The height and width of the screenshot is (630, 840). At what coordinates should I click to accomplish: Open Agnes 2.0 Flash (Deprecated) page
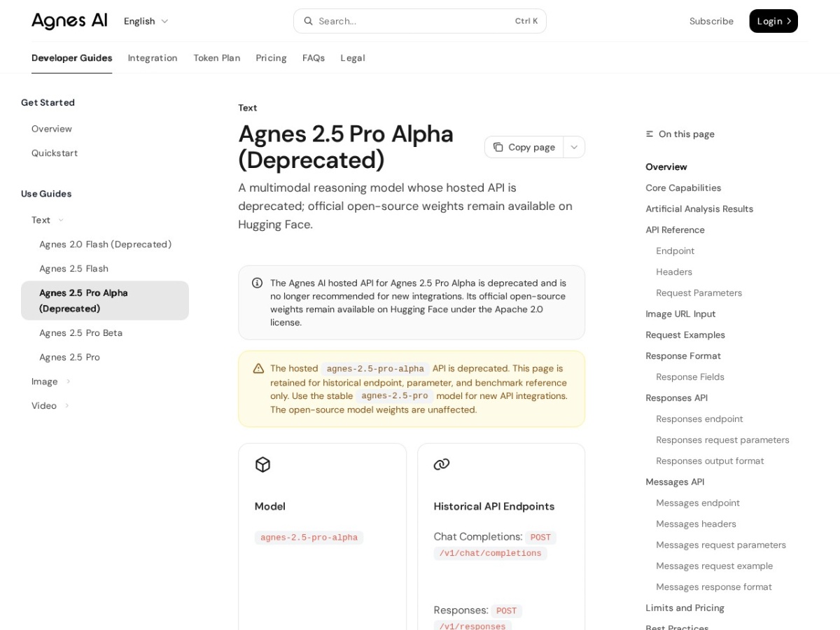coord(105,244)
